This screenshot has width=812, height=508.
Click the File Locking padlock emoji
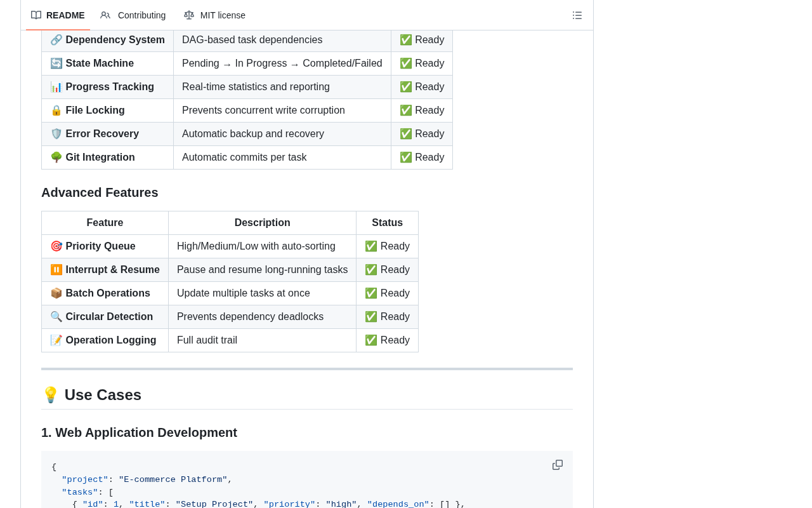click(56, 110)
